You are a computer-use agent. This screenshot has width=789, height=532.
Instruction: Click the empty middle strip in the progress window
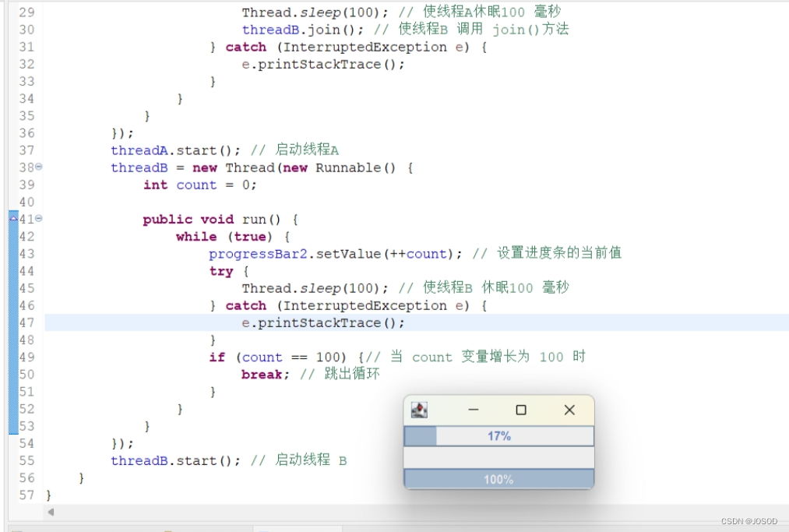498,457
